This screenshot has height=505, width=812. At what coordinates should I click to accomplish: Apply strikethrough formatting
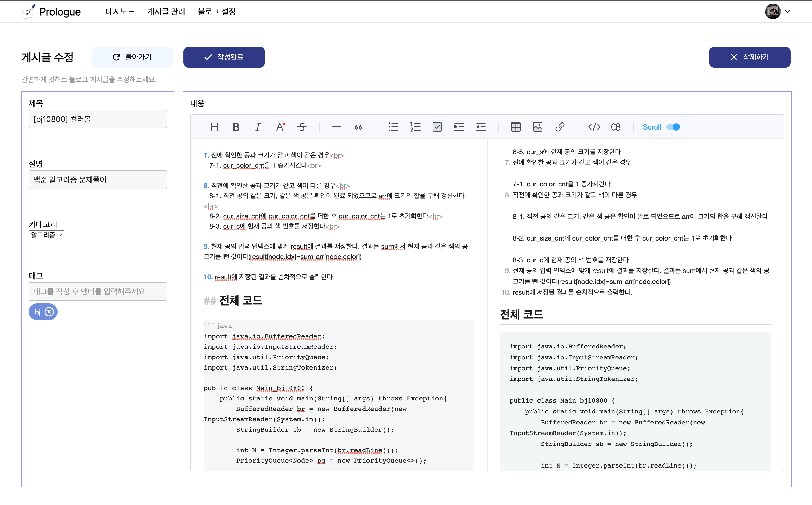tap(302, 127)
